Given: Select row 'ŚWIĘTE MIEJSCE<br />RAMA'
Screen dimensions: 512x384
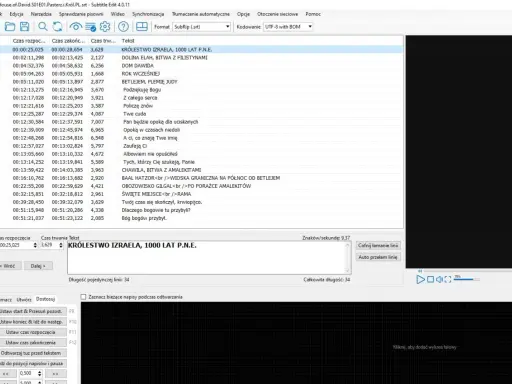Looking at the screenshot, I should click(x=201, y=194).
